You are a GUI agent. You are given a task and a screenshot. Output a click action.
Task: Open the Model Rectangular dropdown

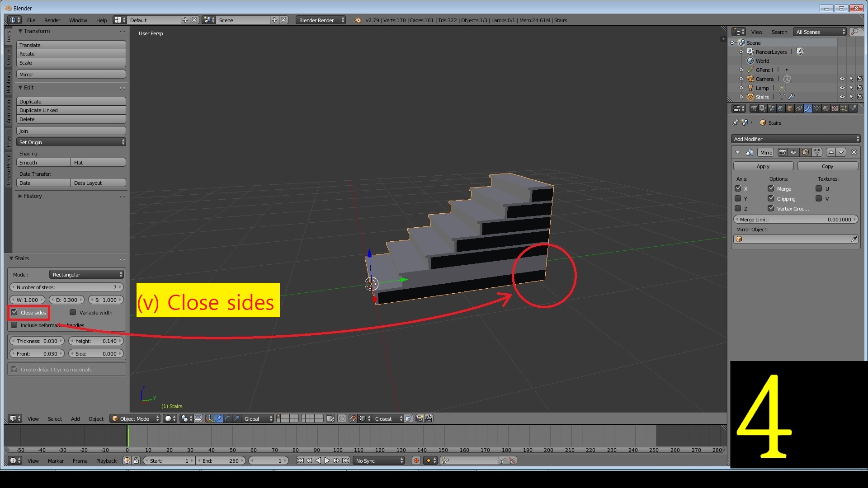(x=87, y=274)
